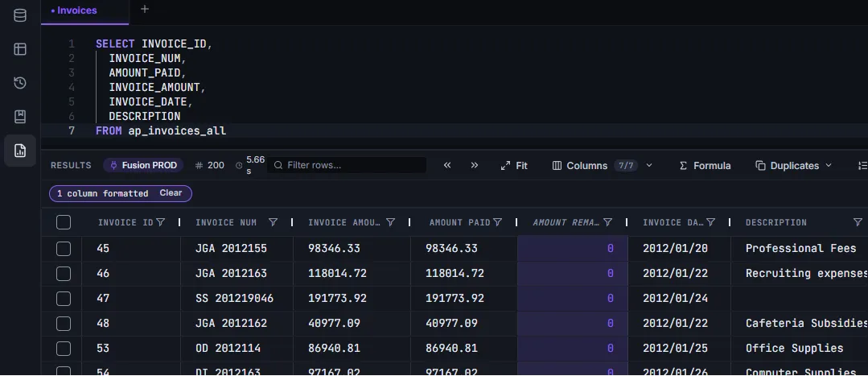Toggle the select-all rows checkbox
Screen dimensions: 868x376
click(64, 222)
